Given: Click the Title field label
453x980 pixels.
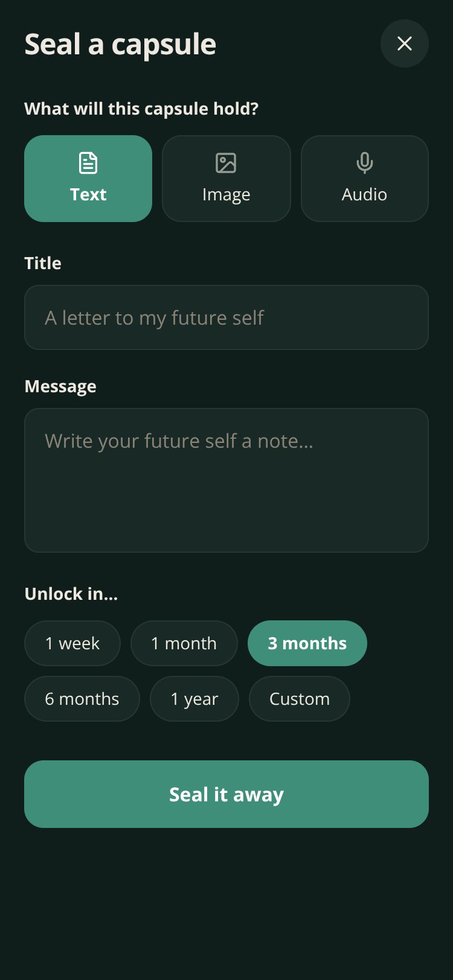Looking at the screenshot, I should 43,263.
